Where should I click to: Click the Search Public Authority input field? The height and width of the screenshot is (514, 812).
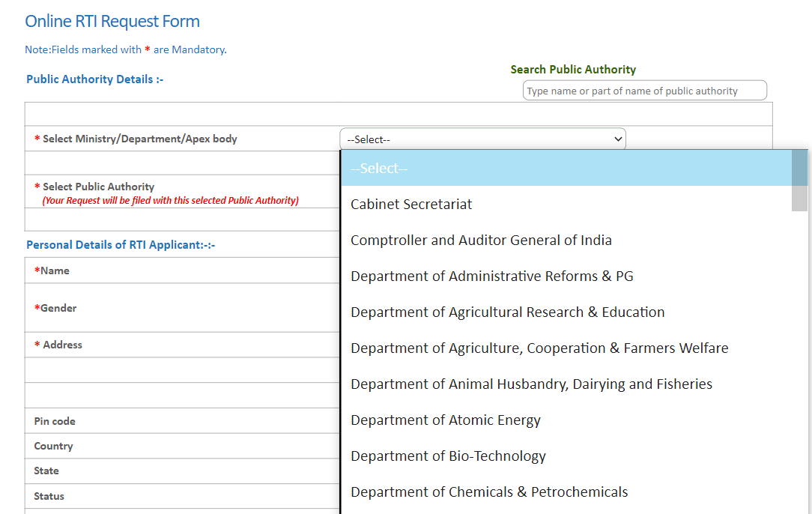point(644,91)
